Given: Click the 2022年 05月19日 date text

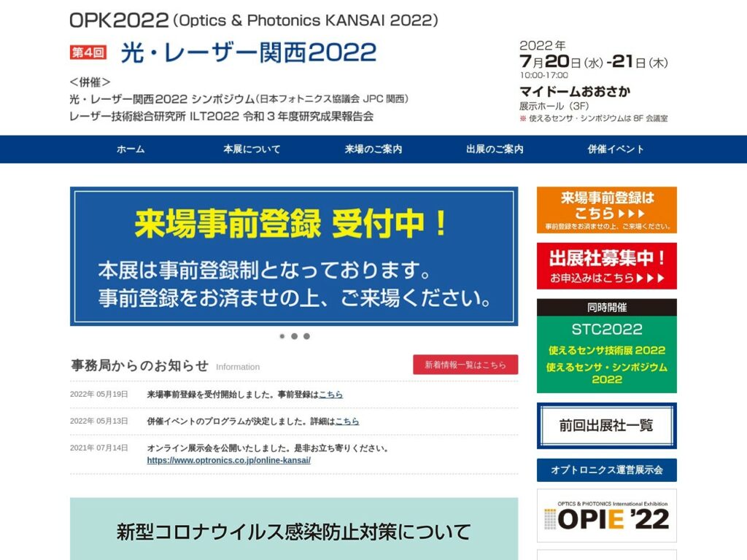Looking at the screenshot, I should pos(99,394).
